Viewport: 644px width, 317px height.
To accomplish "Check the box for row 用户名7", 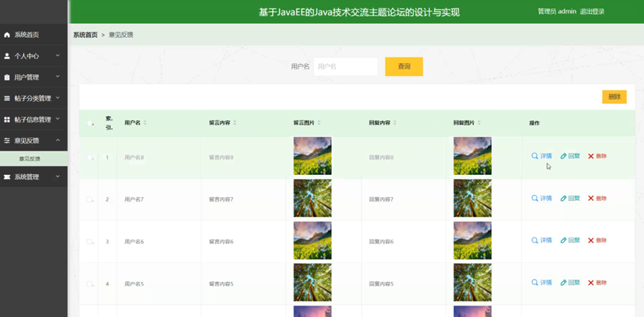I will [89, 200].
